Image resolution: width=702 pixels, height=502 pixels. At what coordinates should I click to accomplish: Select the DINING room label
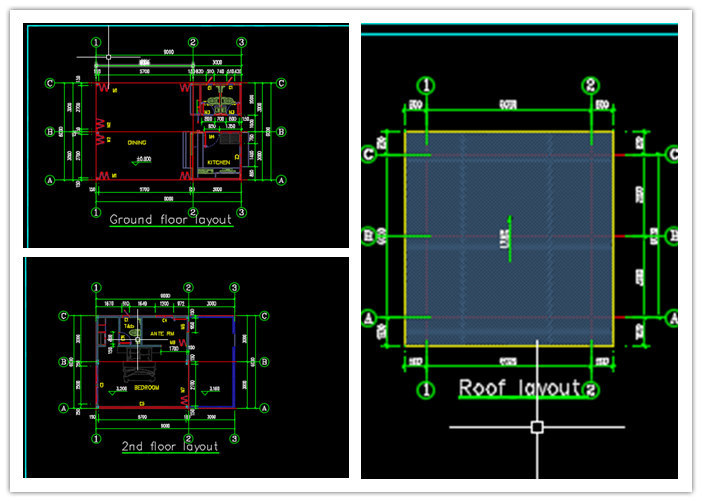137,143
